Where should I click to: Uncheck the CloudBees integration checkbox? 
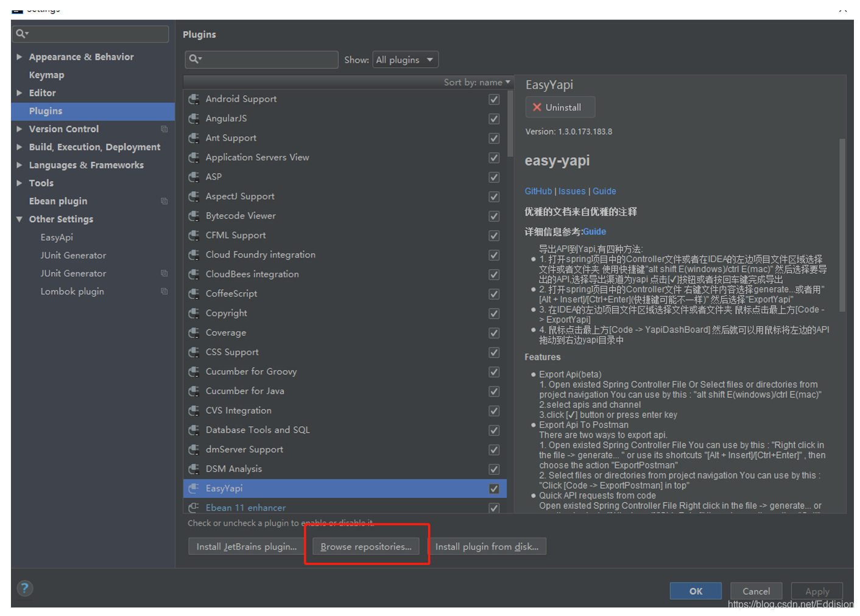(x=494, y=275)
